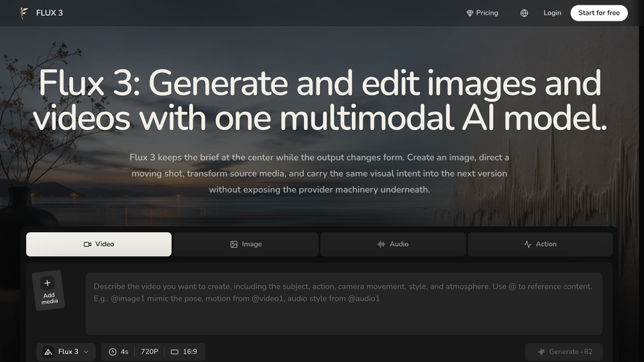Switch to the Action tab

pyautogui.click(x=540, y=244)
